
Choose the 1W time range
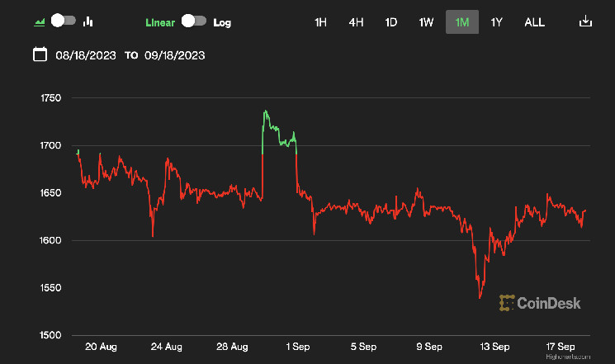[426, 22]
